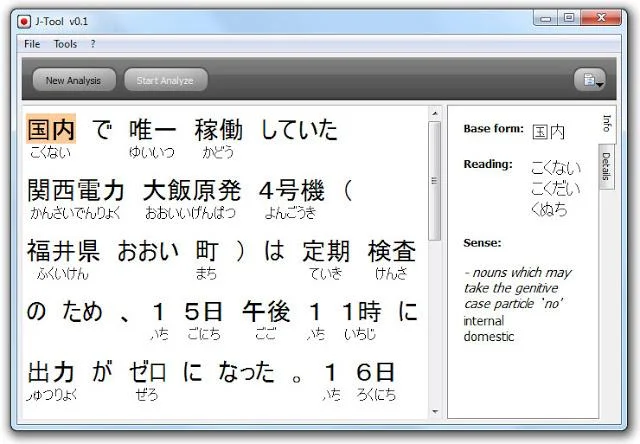This screenshot has height=444, width=640.
Task: Select the particle で in first line
Action: (x=102, y=129)
